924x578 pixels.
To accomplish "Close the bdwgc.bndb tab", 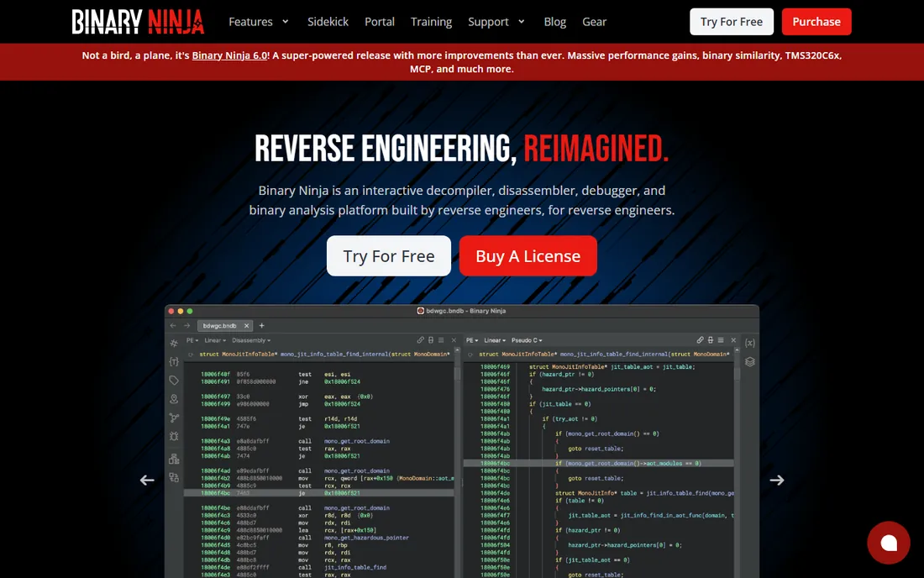I will [246, 325].
